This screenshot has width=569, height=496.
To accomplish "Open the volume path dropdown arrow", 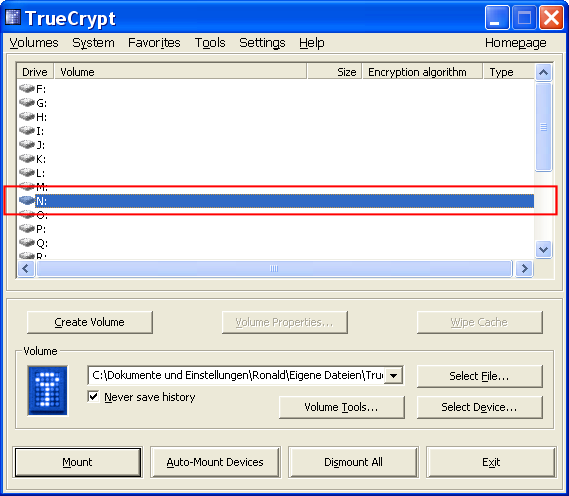I will pos(394,376).
